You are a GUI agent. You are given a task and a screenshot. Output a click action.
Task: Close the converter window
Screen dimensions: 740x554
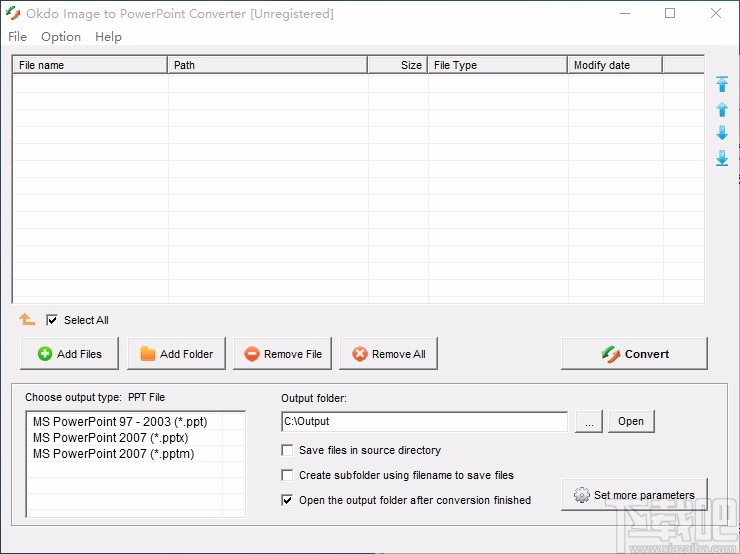(x=715, y=13)
